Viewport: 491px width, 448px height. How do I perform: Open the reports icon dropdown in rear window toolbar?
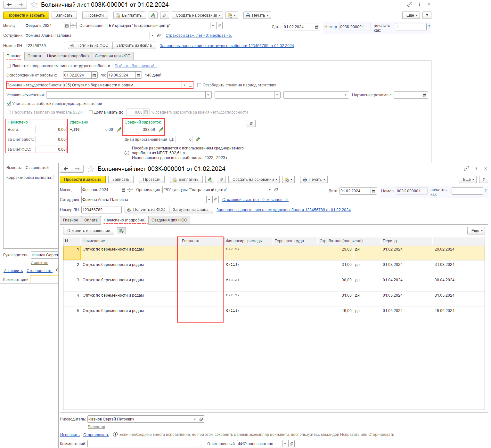(232, 15)
